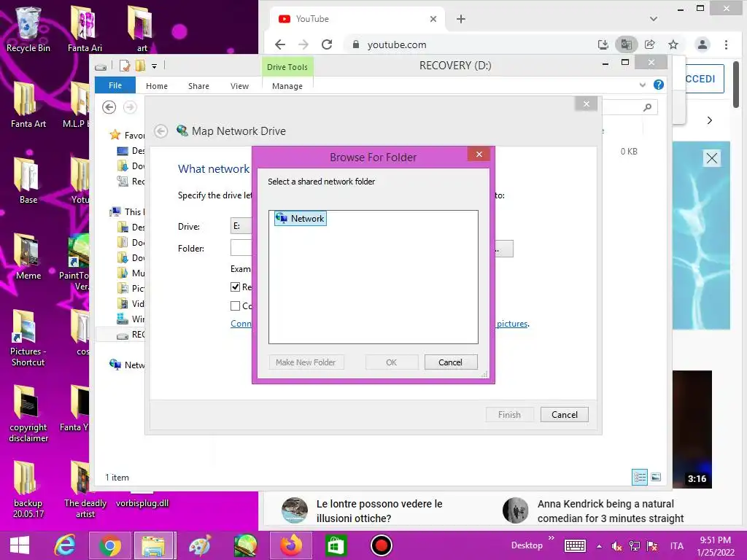Bookmark this page with star icon
This screenshot has height=560, width=747.
(x=673, y=44)
